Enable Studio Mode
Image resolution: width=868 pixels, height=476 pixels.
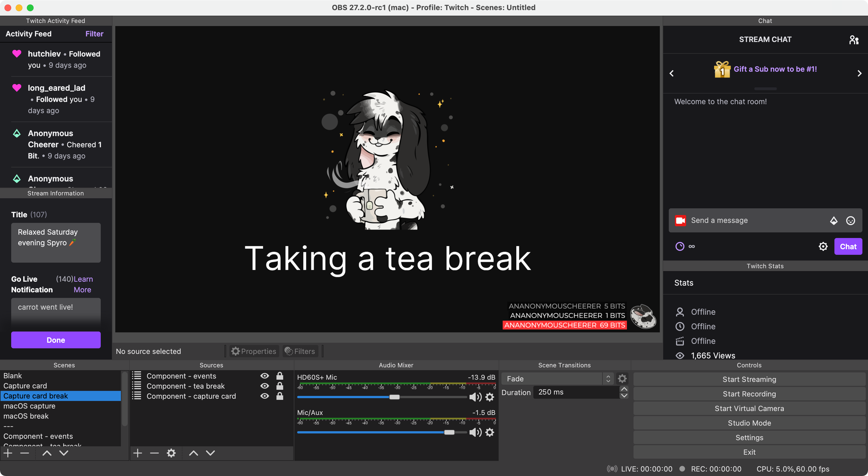point(749,423)
